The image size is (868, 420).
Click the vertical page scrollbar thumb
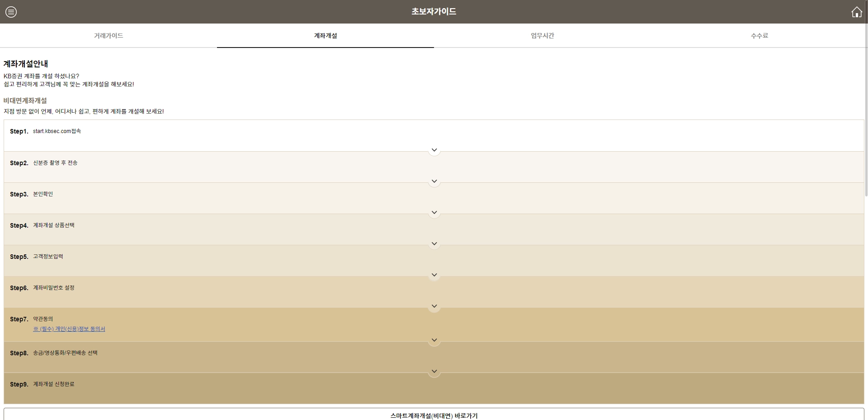[x=866, y=98]
